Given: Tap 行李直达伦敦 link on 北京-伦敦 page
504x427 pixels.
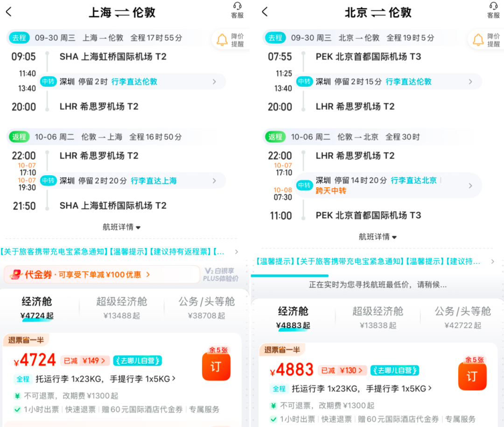Looking at the screenshot, I should (x=408, y=82).
